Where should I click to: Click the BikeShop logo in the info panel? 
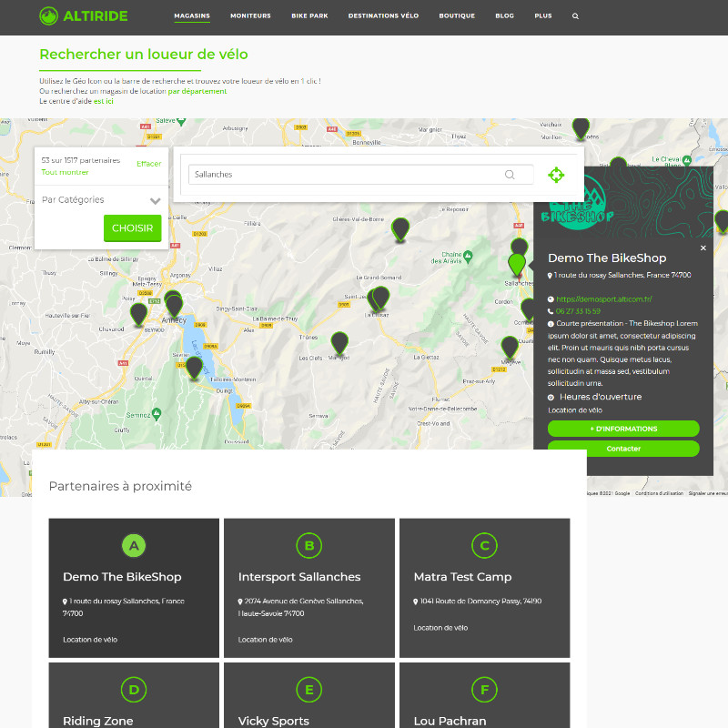[x=577, y=203]
